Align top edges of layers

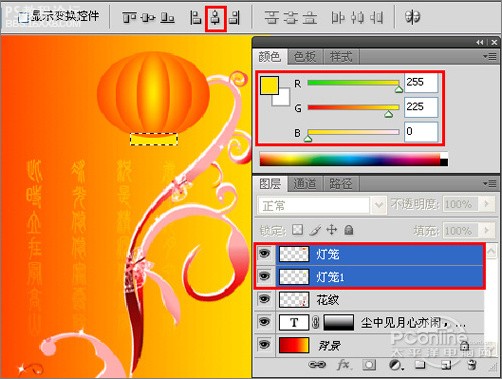129,17
